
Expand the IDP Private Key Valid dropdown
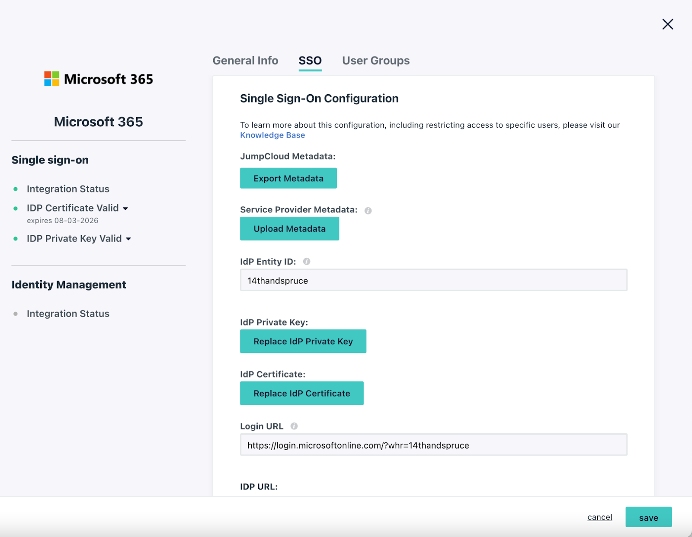[129, 239]
